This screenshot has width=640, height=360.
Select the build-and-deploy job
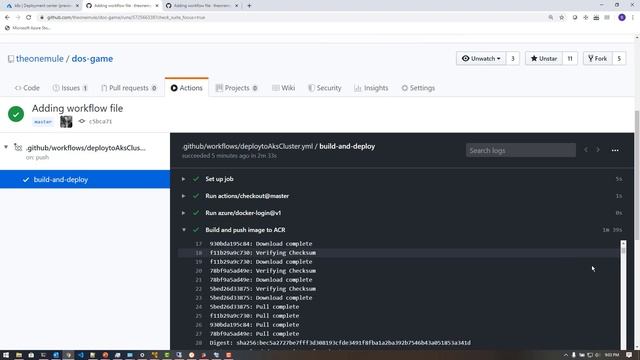click(85, 180)
